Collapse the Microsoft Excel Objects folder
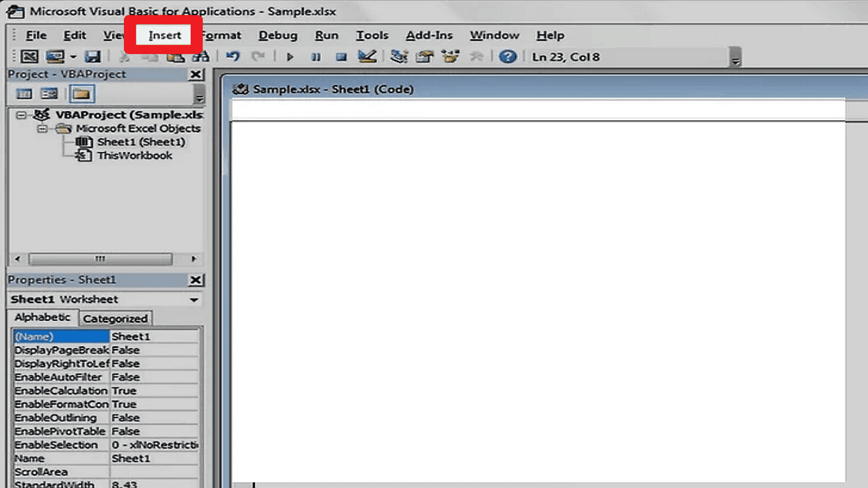 pos(42,128)
